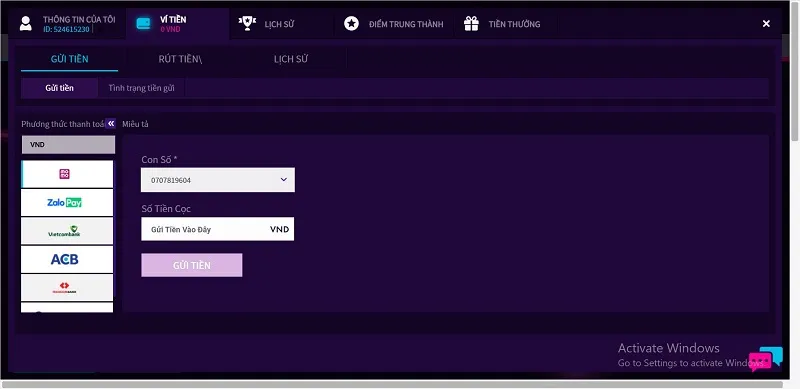Open the Con Số phone number dropdown
The image size is (800, 389).
click(218, 180)
